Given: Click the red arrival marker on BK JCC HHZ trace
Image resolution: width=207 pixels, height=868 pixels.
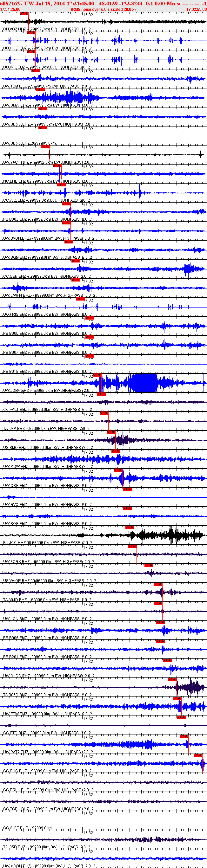Looking at the screenshot, I should point(129,527).
